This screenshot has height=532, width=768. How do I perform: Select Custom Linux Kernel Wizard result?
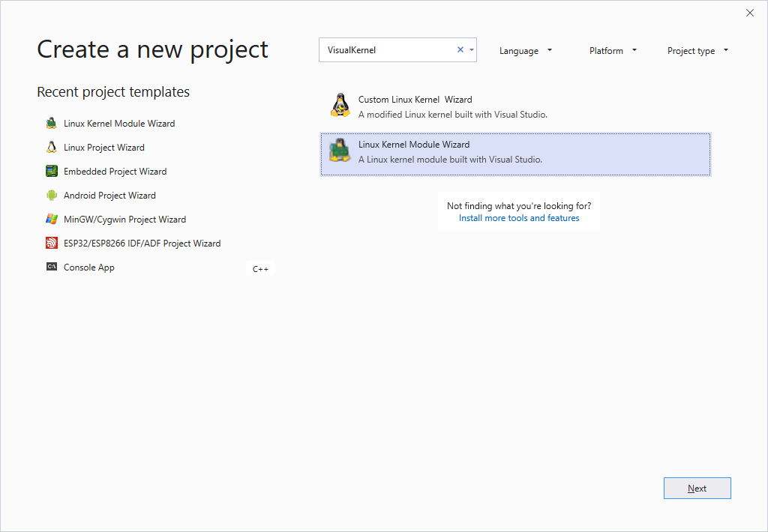[x=515, y=106]
